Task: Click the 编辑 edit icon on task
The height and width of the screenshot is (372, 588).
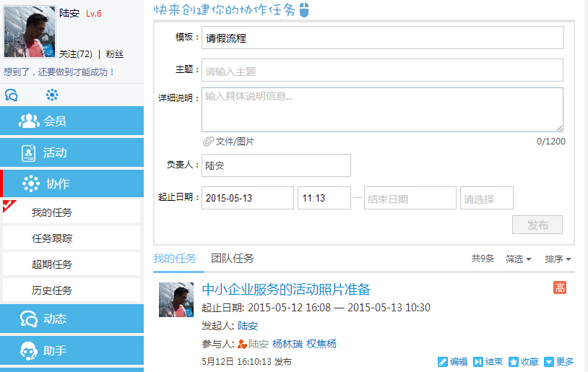Action: click(x=443, y=362)
